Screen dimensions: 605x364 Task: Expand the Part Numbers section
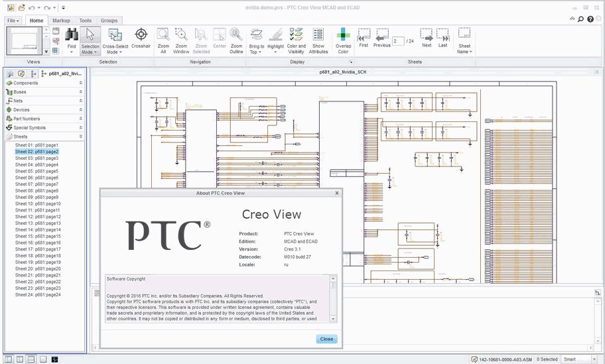(81, 119)
